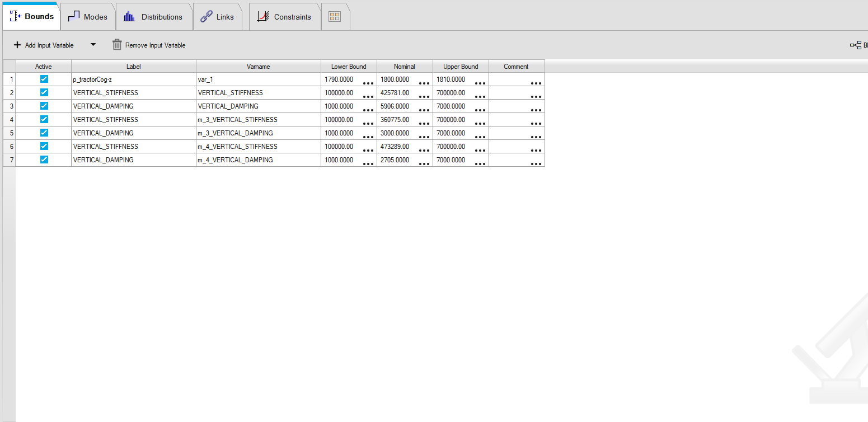Viewport: 868px width, 422px height.
Task: Click the Active column header
Action: pyautogui.click(x=44, y=66)
